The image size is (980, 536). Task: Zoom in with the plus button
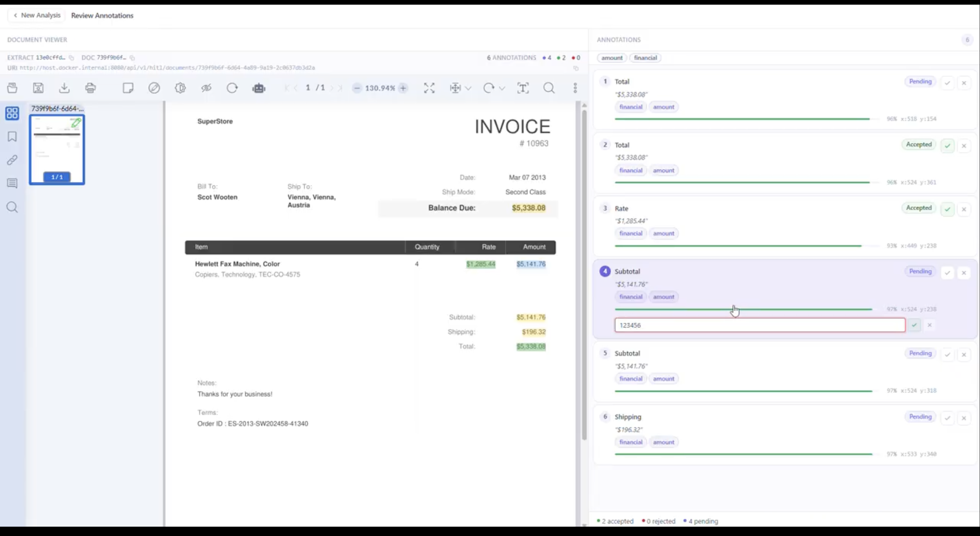[403, 88]
